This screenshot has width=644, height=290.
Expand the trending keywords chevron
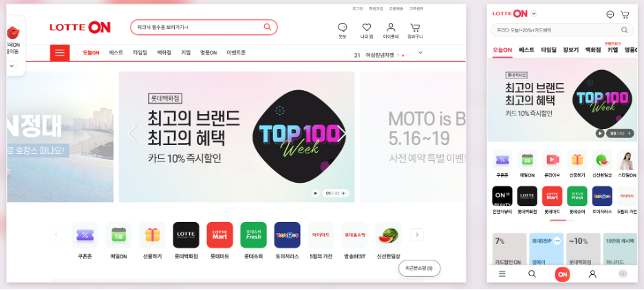coord(420,52)
